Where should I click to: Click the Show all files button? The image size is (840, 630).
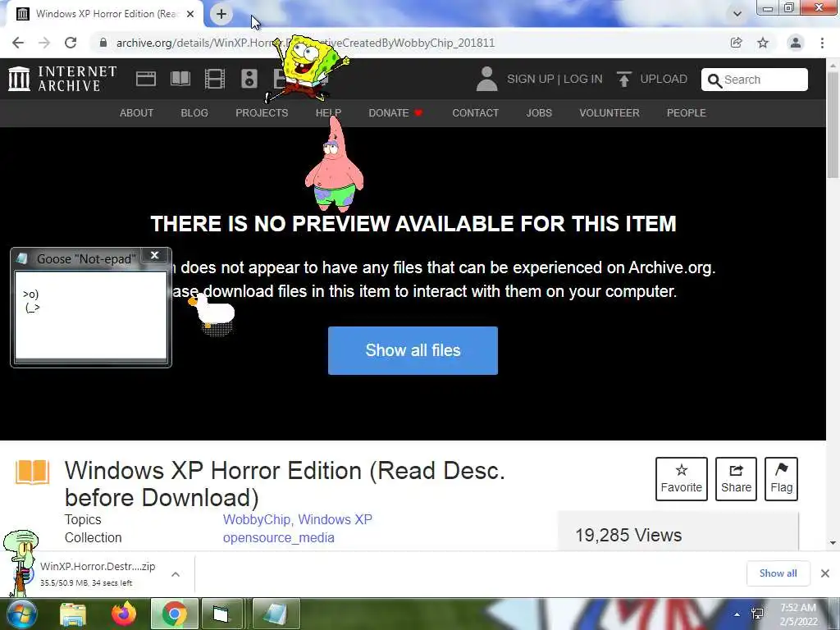(413, 350)
